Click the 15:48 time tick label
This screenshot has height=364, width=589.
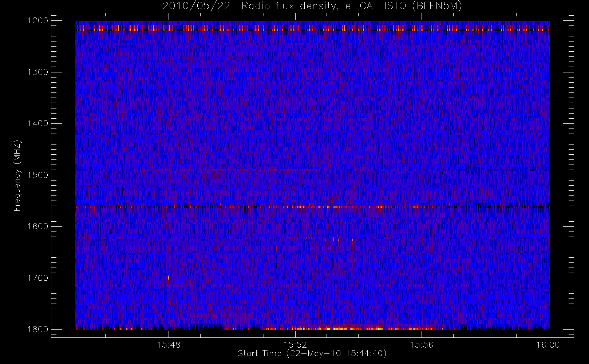click(169, 344)
